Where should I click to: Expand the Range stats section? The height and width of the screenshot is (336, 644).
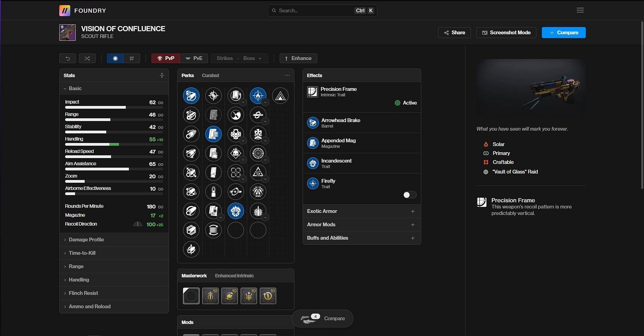pyautogui.click(x=114, y=266)
